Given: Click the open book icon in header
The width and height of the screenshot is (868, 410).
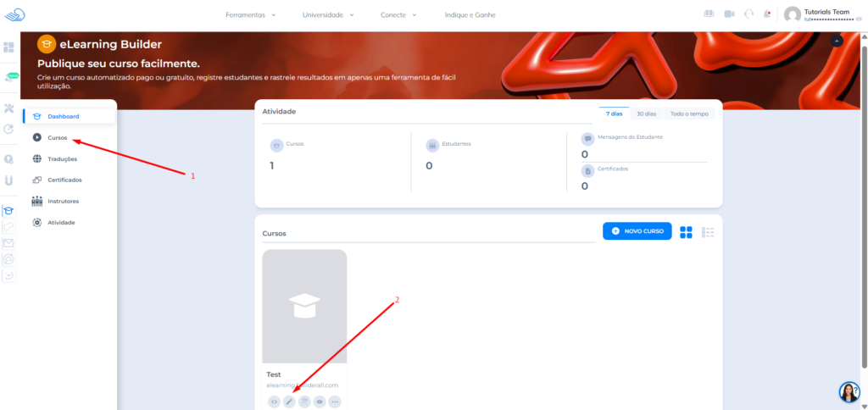Looking at the screenshot, I should click(709, 14).
